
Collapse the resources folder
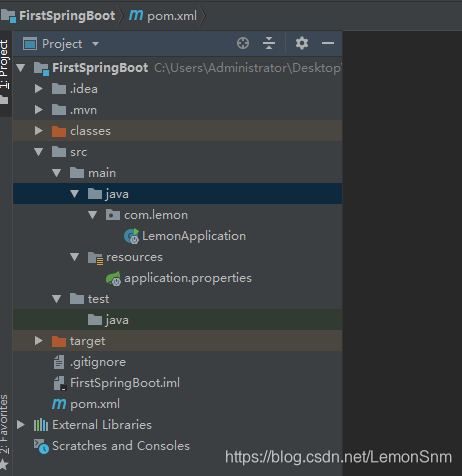click(x=75, y=257)
